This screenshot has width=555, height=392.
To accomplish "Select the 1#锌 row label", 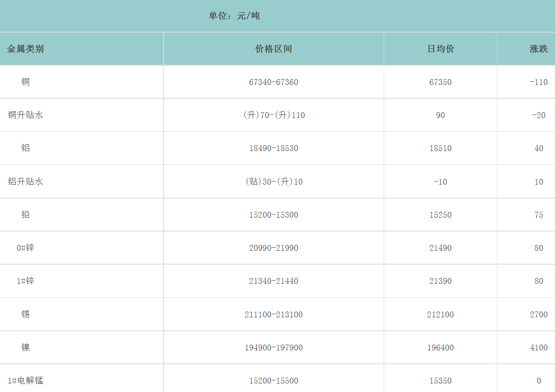I will 25,281.
